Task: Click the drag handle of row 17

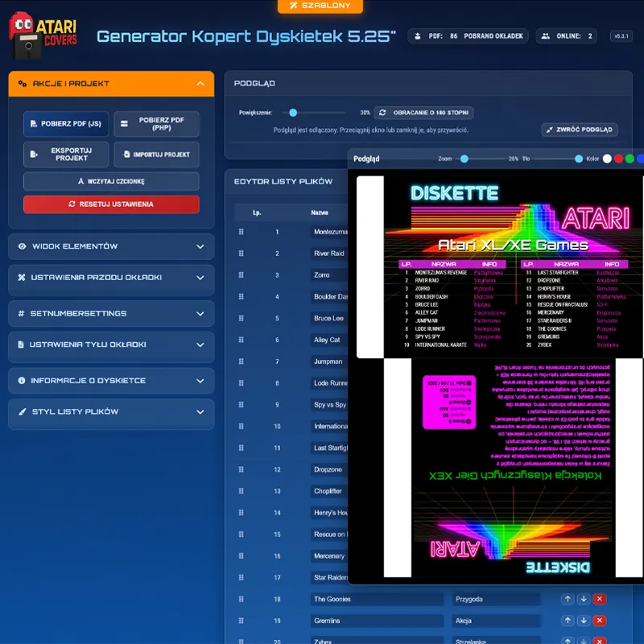Action: [241, 577]
